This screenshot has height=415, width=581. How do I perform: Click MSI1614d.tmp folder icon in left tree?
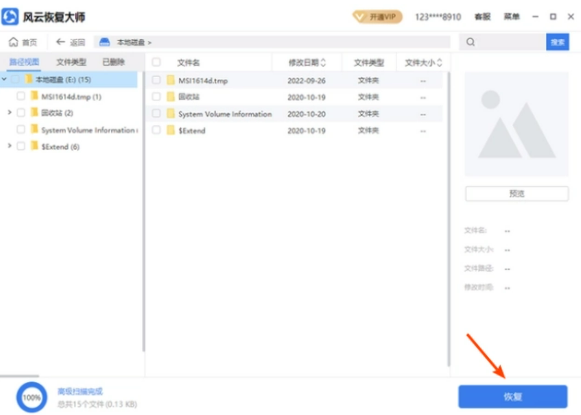pyautogui.click(x=34, y=96)
